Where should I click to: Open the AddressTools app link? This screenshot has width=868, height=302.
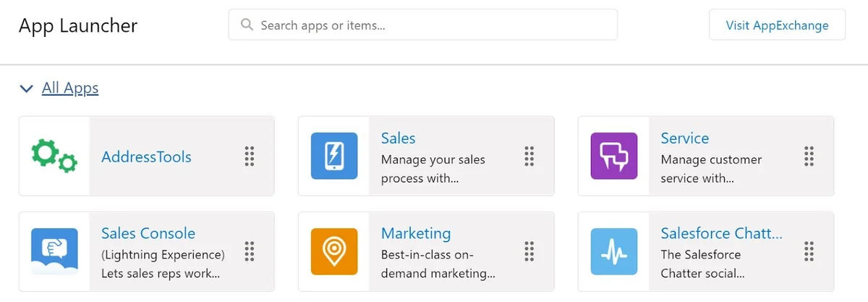[x=146, y=156]
